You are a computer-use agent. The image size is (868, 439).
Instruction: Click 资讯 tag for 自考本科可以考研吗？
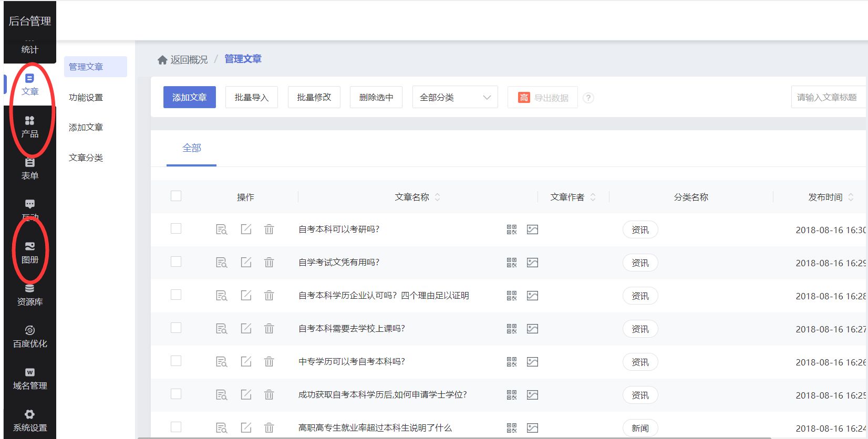(640, 230)
